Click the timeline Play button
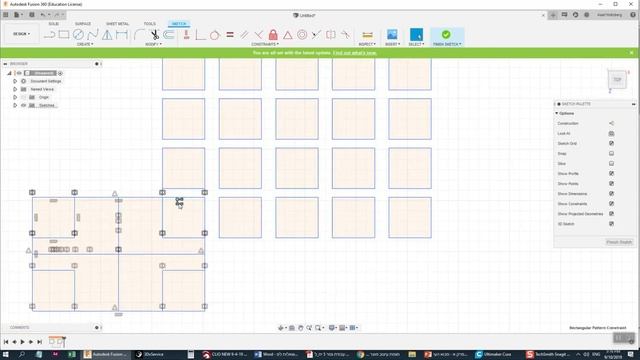The height and width of the screenshot is (360, 640). point(22,342)
